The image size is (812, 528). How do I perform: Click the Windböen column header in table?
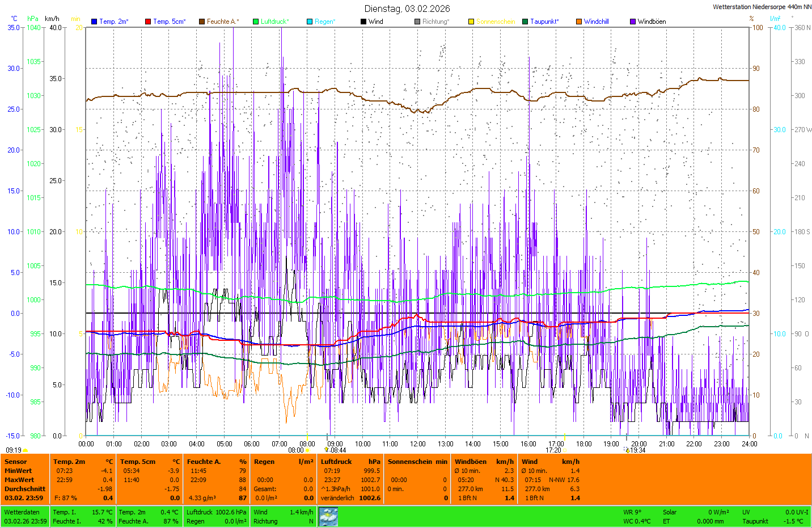(471, 462)
